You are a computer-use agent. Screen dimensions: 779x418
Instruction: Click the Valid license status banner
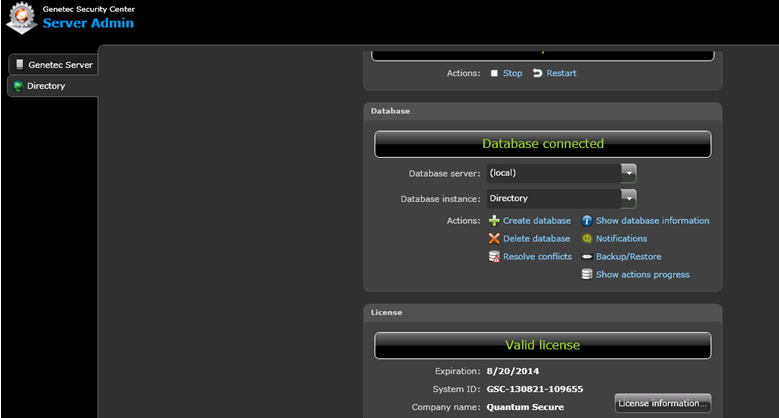(x=542, y=345)
